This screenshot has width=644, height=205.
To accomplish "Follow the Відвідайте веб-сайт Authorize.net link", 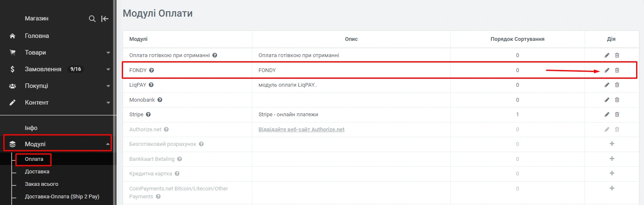I will click(301, 130).
